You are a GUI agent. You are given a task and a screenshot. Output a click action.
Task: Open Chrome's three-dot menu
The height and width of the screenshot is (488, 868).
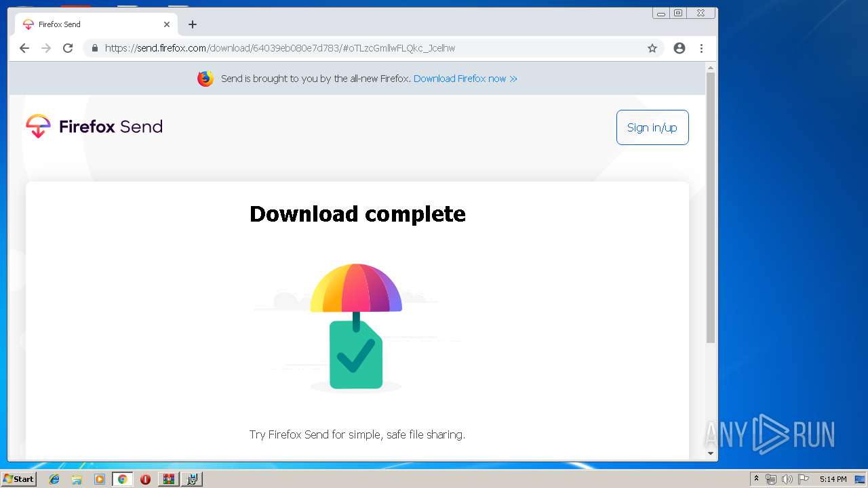pos(701,48)
